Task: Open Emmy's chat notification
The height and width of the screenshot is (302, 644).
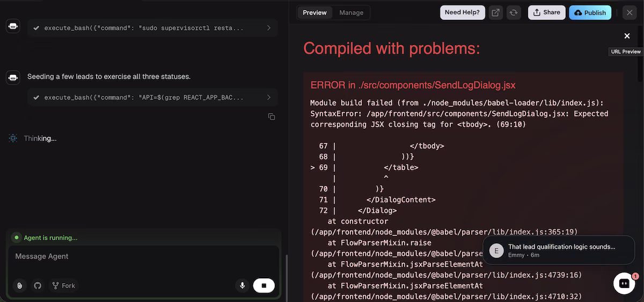Action: point(558,250)
